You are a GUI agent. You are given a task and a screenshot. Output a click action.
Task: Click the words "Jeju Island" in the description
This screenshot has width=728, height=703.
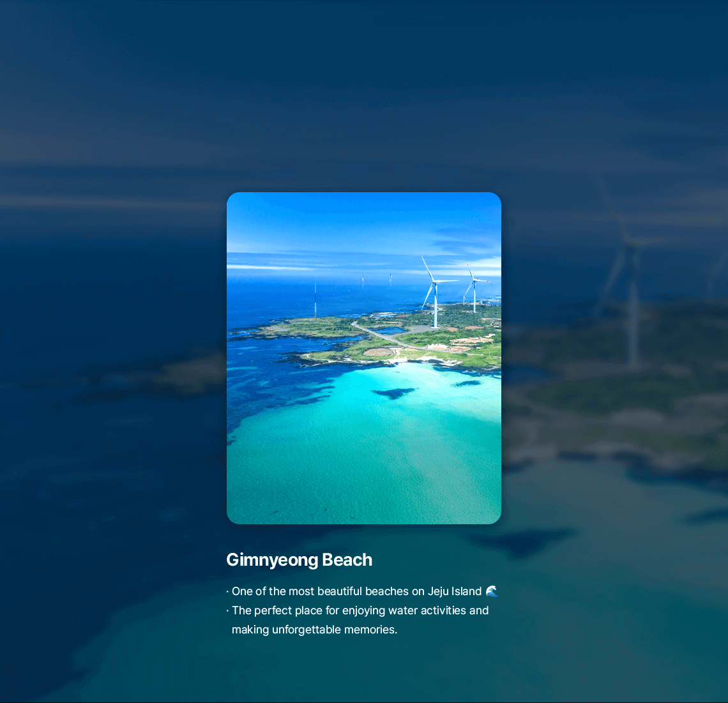(x=454, y=591)
